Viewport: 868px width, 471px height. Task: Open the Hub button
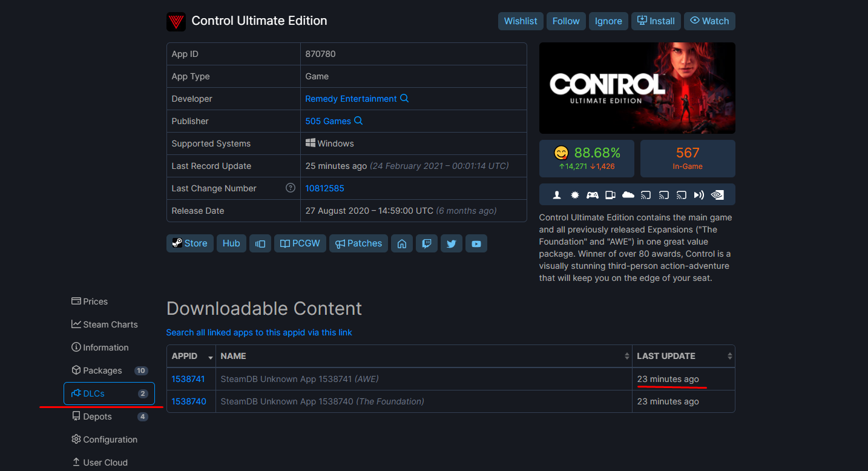click(231, 243)
